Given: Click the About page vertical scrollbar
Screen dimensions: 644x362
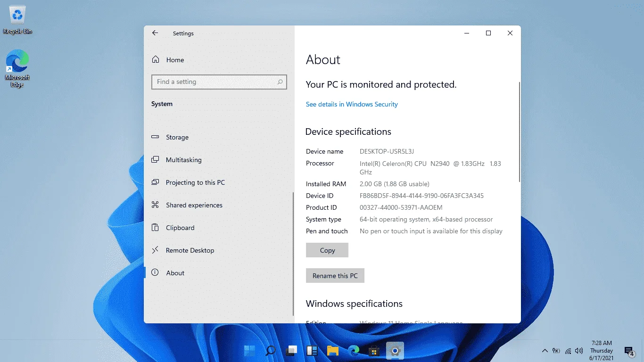Looking at the screenshot, I should [x=519, y=132].
